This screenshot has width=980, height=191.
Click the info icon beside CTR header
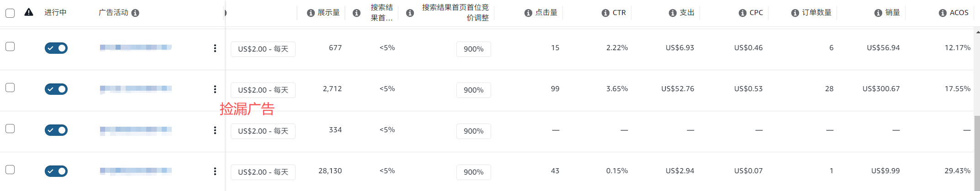coord(605,13)
